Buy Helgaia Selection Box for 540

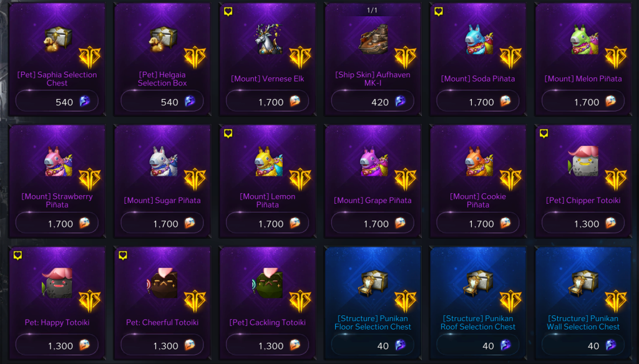tap(162, 101)
